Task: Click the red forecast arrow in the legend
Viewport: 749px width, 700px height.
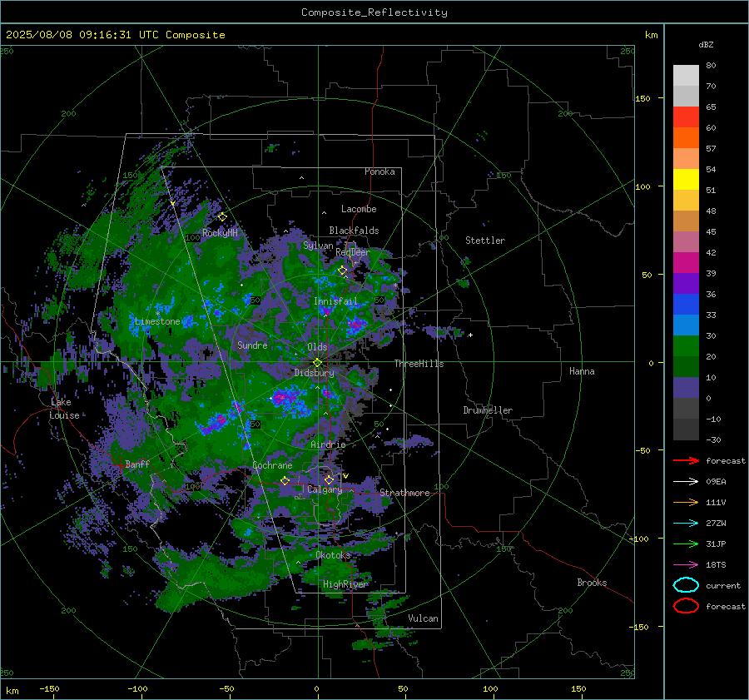Action: 686,460
